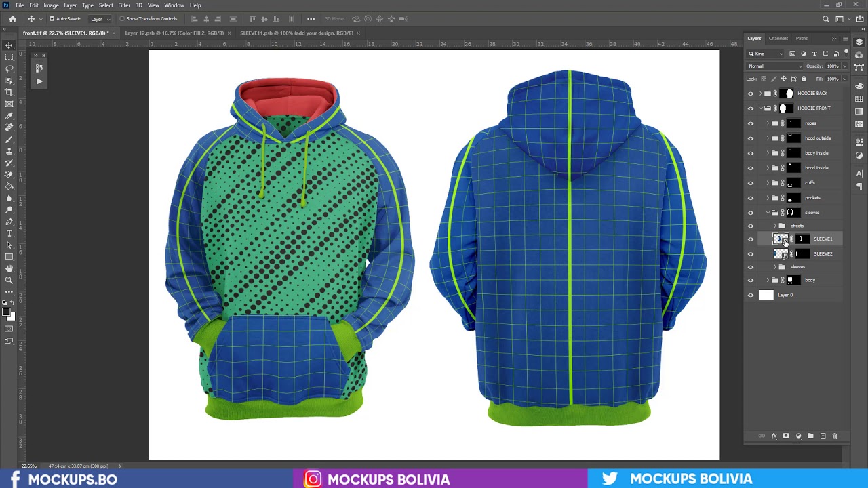The height and width of the screenshot is (488, 868).
Task: Select the Paint Bucket tool
Action: 9,186
